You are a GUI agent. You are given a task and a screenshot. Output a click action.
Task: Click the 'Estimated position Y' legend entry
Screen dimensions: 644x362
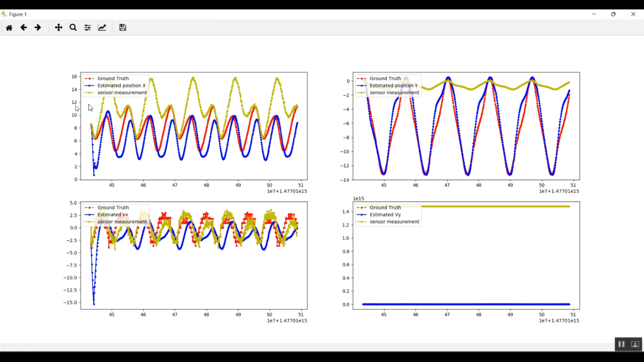click(393, 86)
